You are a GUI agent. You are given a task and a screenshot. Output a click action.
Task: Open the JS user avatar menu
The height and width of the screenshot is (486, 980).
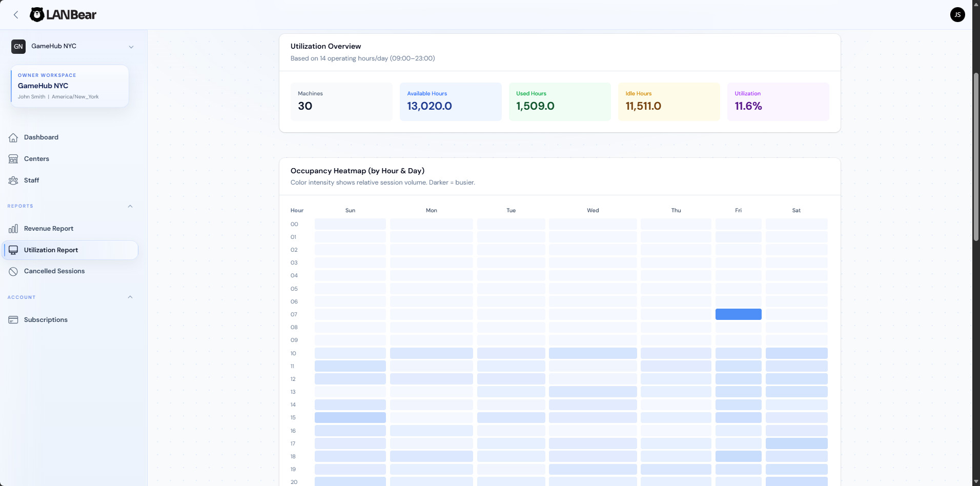pos(957,15)
